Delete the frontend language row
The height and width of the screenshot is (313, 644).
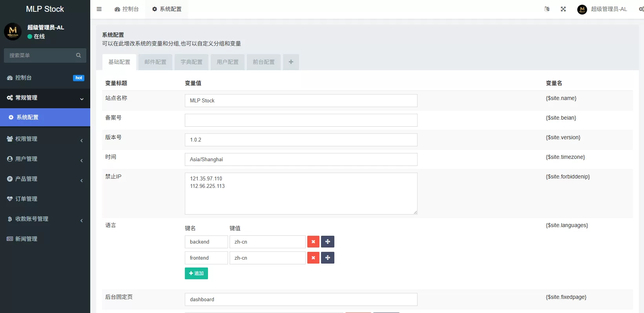[313, 258]
